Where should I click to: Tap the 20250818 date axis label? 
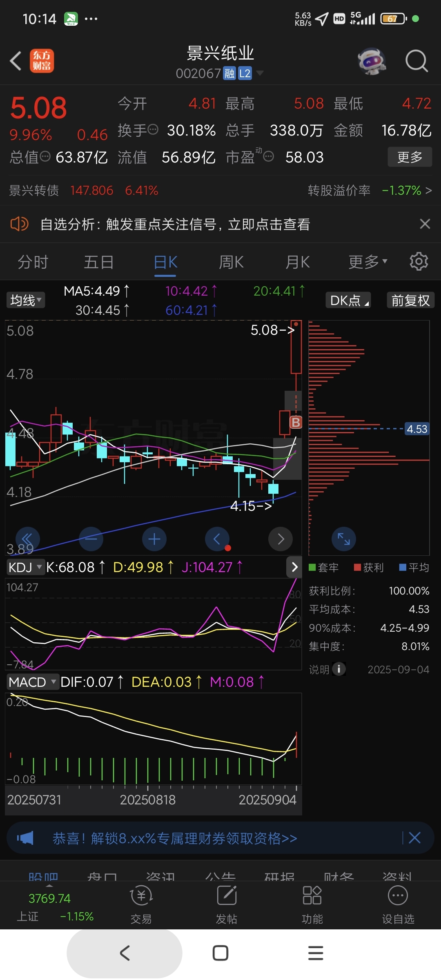click(148, 800)
